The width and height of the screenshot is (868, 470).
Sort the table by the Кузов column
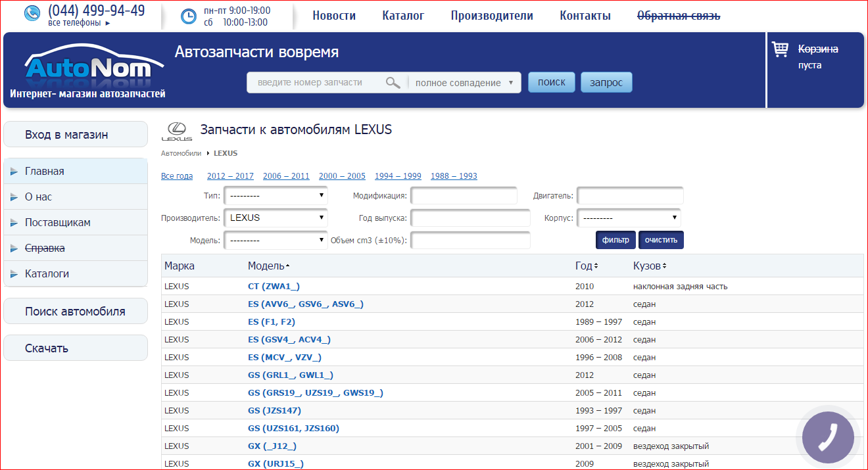(x=650, y=266)
